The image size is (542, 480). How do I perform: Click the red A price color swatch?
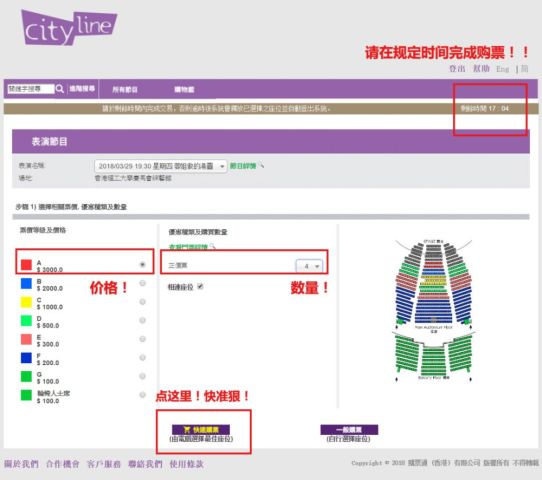tap(26, 265)
